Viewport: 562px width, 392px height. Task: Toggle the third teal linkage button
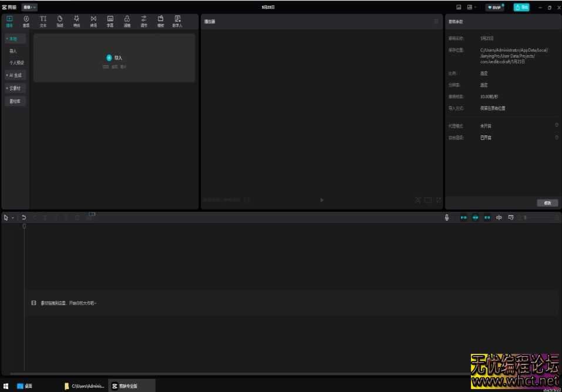point(487,217)
